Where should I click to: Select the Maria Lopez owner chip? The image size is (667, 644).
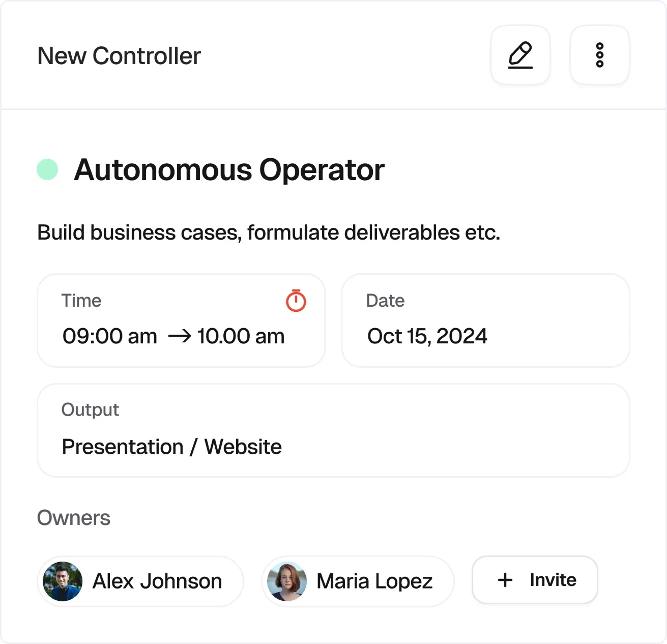tap(357, 581)
